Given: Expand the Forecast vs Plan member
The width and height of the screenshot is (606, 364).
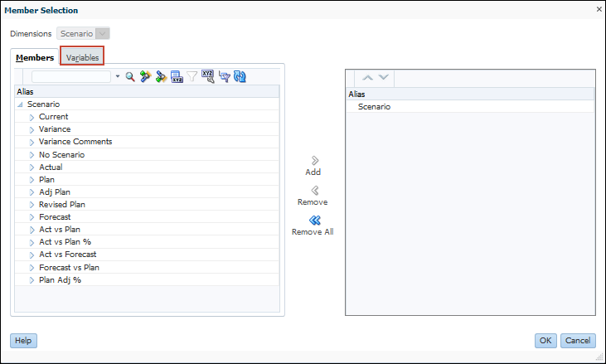Looking at the screenshot, I should (x=32, y=268).
